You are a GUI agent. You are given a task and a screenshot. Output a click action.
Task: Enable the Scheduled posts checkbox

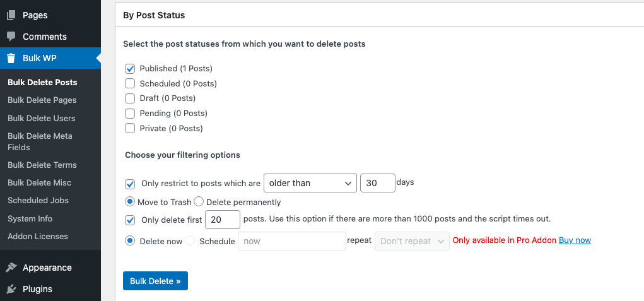[x=130, y=83]
